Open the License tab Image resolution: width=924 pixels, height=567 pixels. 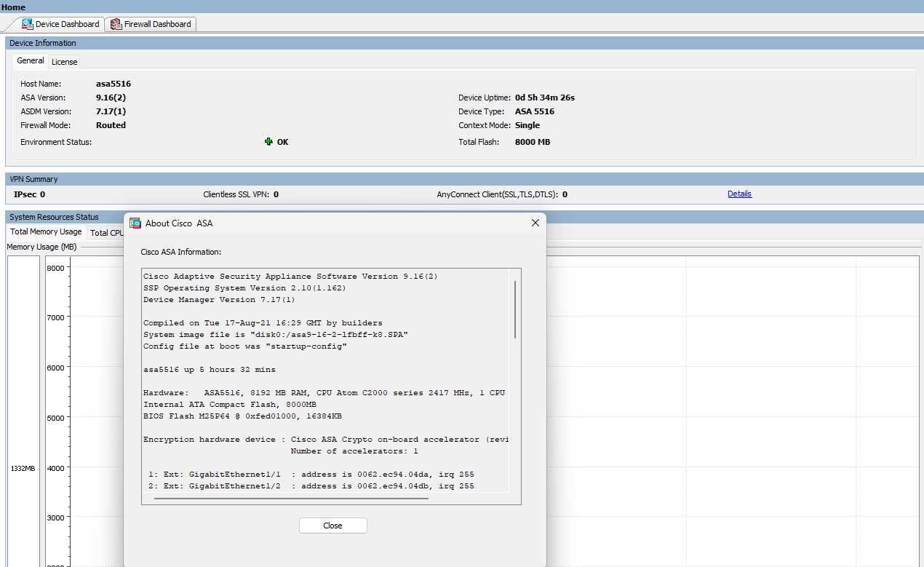(64, 62)
